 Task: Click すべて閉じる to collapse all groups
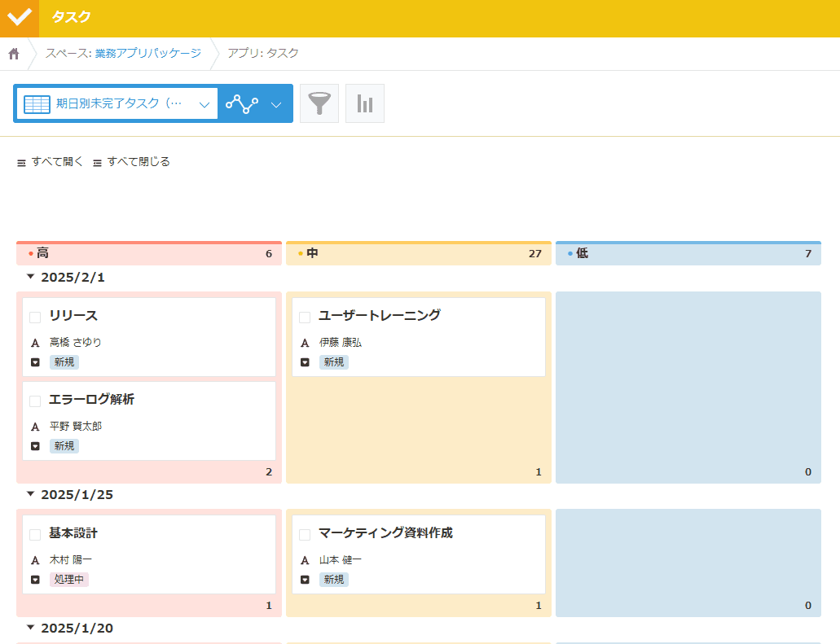(131, 162)
